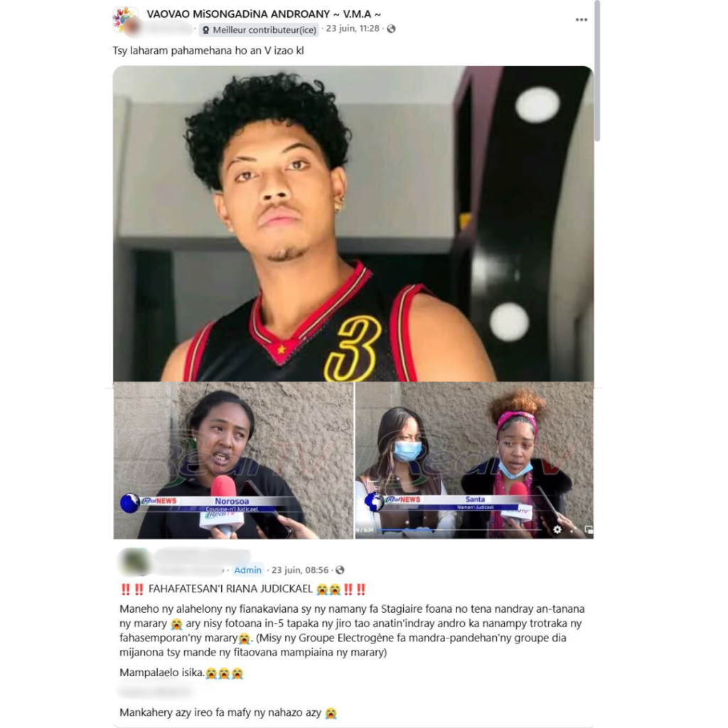Open video settings gear icon
Screen dimensions: 728x728
tap(557, 529)
